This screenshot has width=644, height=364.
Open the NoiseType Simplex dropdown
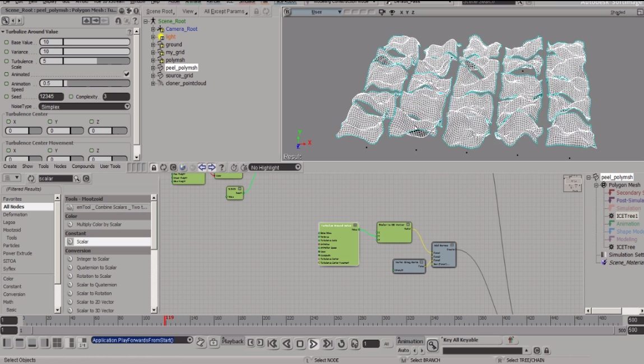click(84, 106)
